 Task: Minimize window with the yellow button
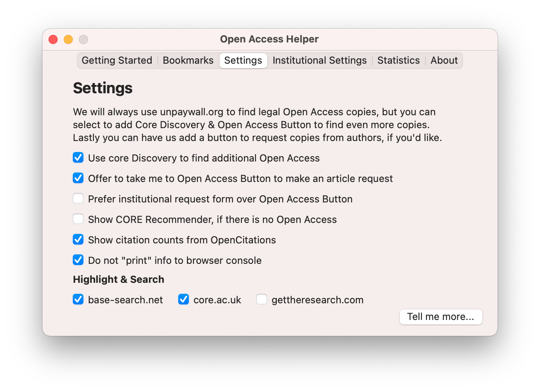(68, 39)
